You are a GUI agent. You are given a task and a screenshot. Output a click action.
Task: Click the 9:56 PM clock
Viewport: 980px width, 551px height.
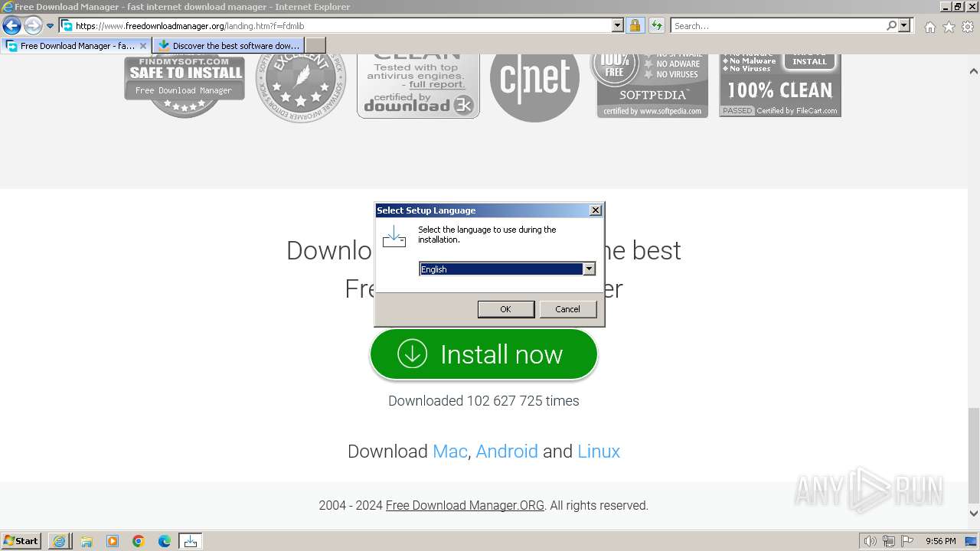(941, 541)
